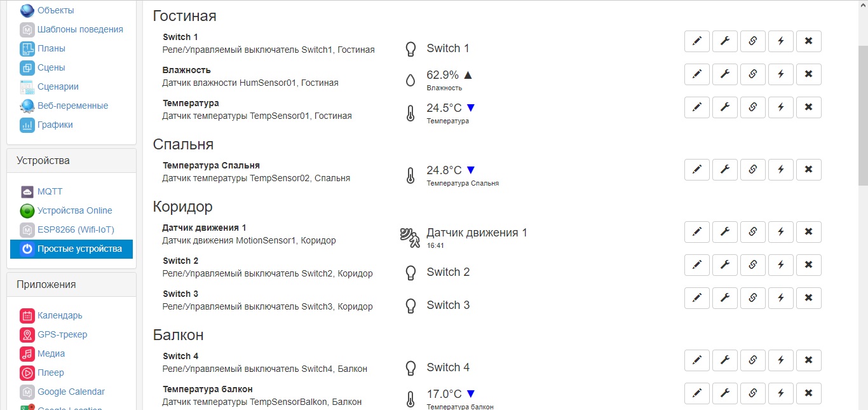Image resolution: width=868 pixels, height=410 pixels.
Task: Click the Гостиная temperature reading 24.5°C
Action: [444, 107]
